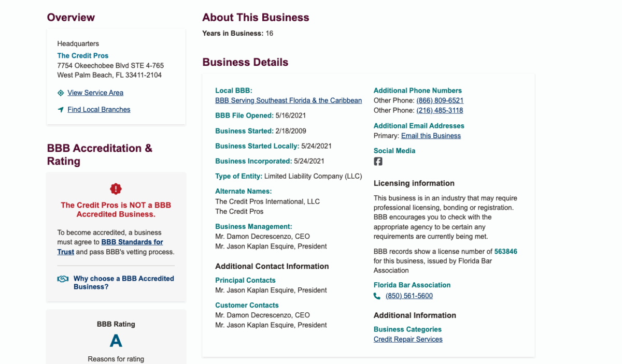Click the handshake icon beside Why choose BBB

click(x=63, y=278)
